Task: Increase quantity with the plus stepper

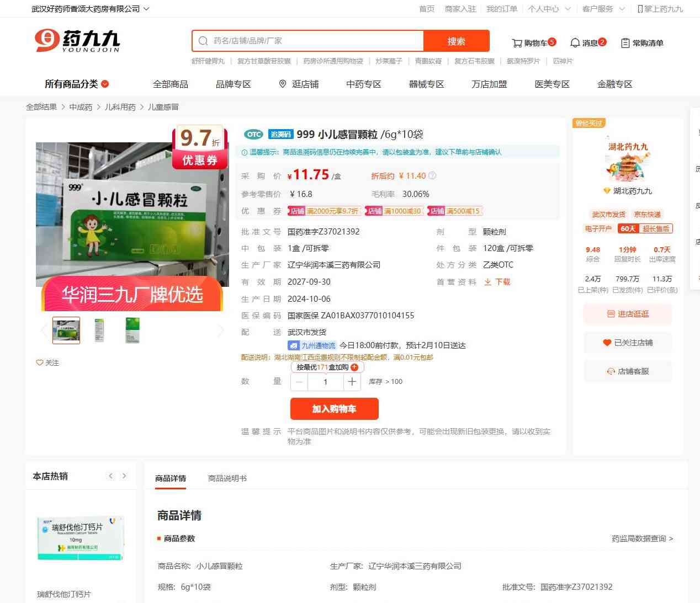Action: (352, 382)
